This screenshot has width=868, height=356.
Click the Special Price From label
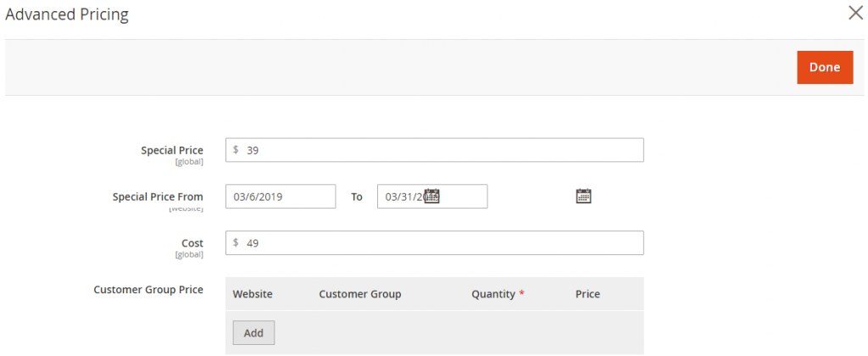pyautogui.click(x=158, y=197)
